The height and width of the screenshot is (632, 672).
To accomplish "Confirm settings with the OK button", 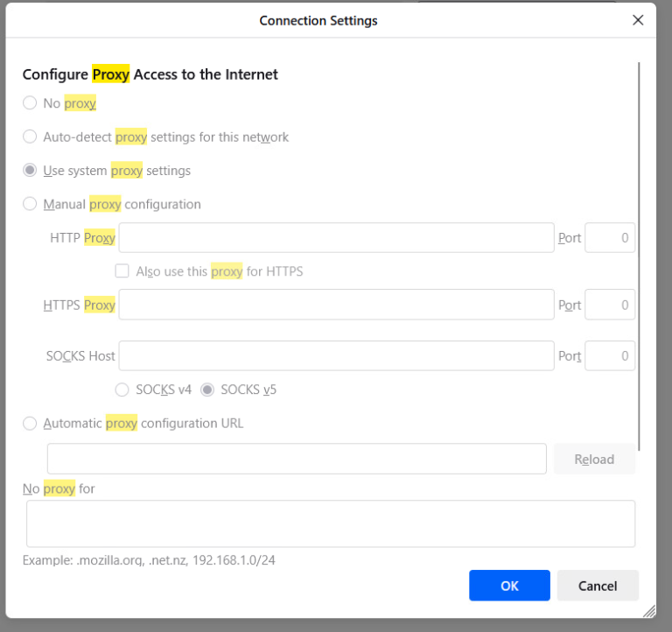I will [509, 586].
